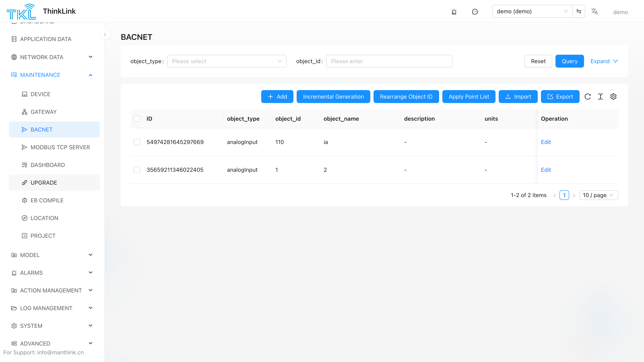This screenshot has width=644, height=362.
Task: Click Edit for object_name ia row
Action: pyautogui.click(x=546, y=142)
